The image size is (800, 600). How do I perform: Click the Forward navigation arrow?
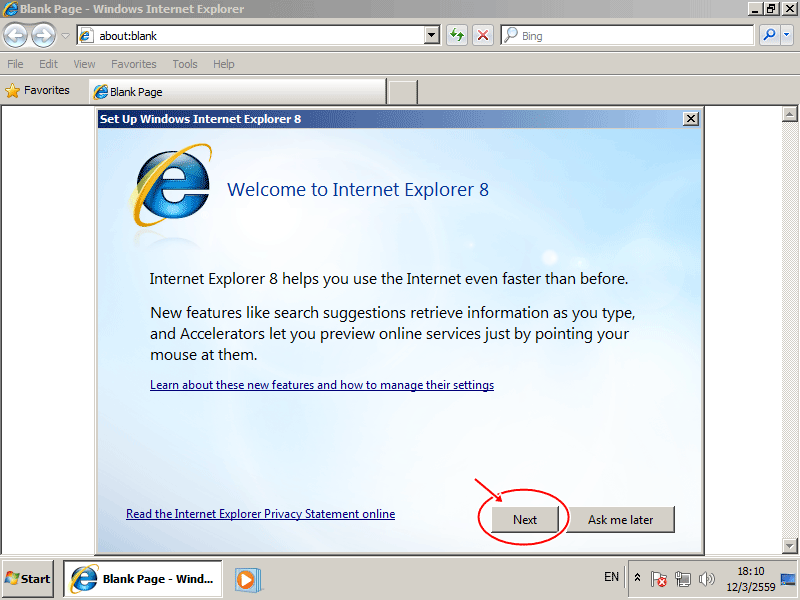click(x=43, y=36)
